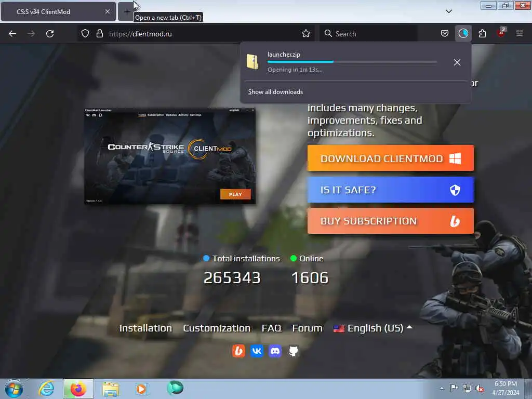
Task: Open the Installation link
Action: click(145, 328)
